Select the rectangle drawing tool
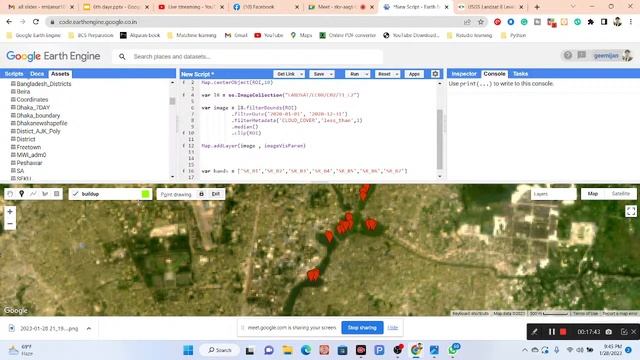This screenshot has height=360, width=640. pos(57,194)
